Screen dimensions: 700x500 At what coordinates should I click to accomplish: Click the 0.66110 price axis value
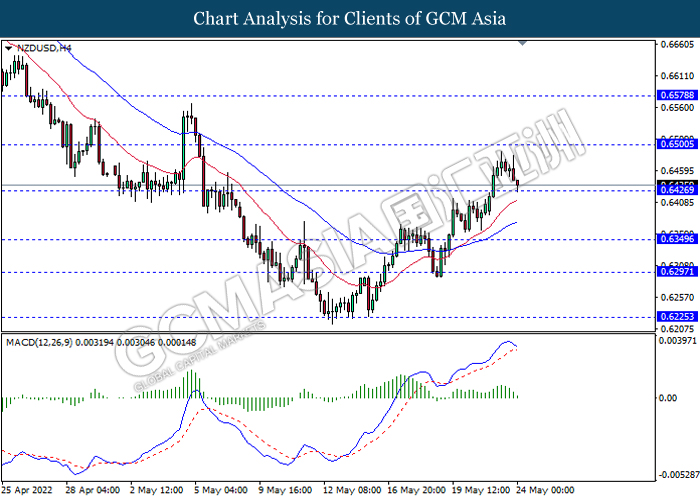[677, 76]
